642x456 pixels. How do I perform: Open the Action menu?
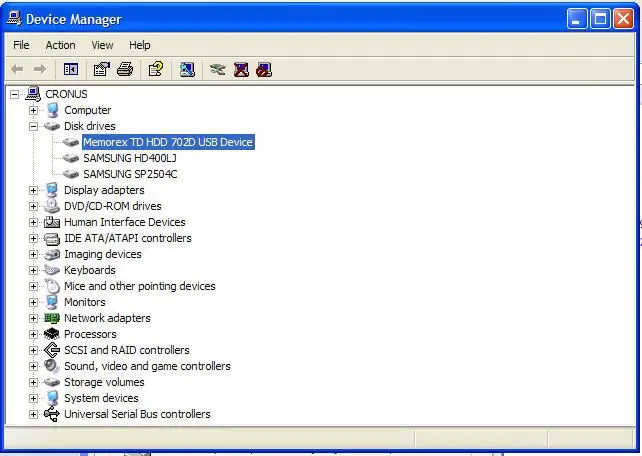(x=61, y=45)
